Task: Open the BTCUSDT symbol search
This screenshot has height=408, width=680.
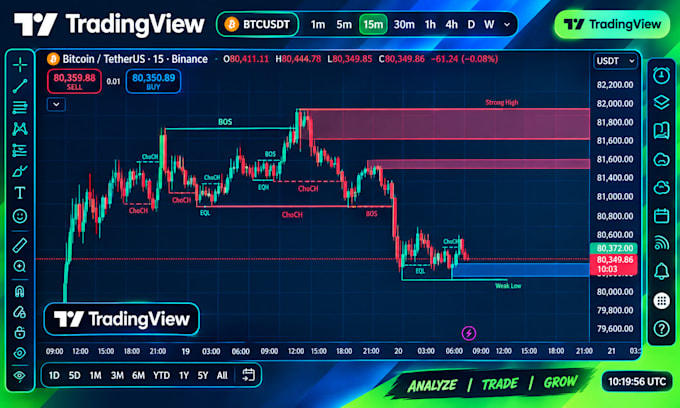Action: pyautogui.click(x=258, y=24)
